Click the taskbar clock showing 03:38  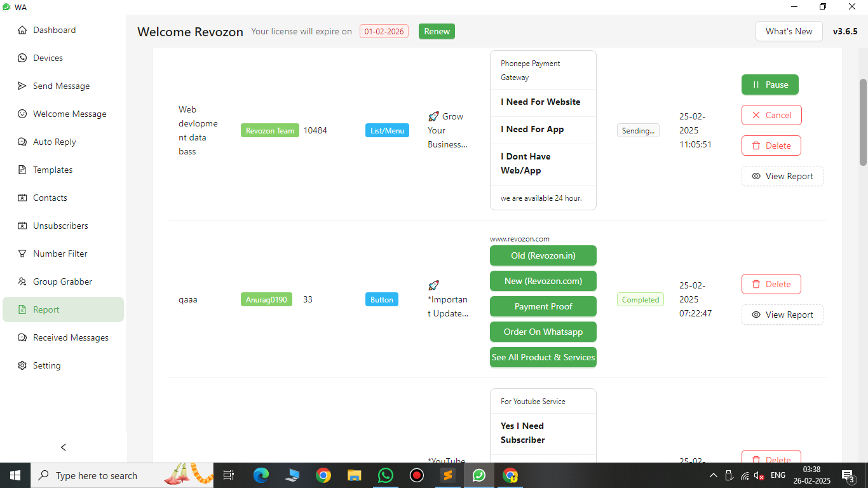coord(811,475)
